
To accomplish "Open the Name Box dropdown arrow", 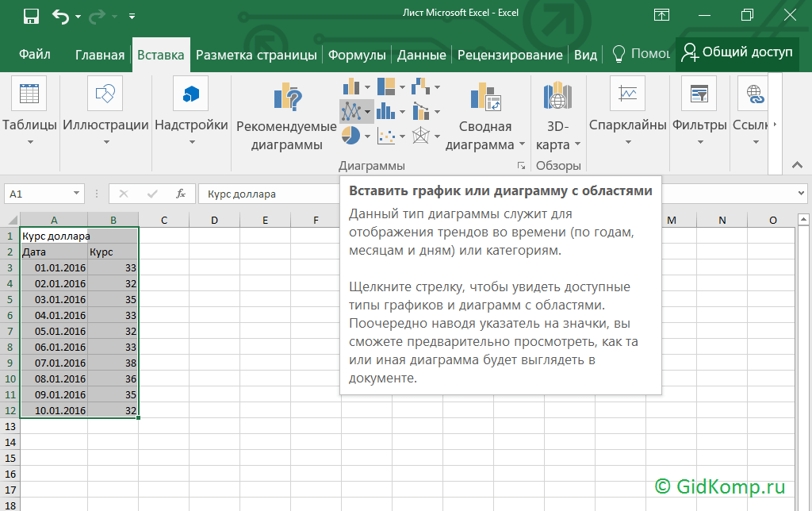I will pos(77,194).
